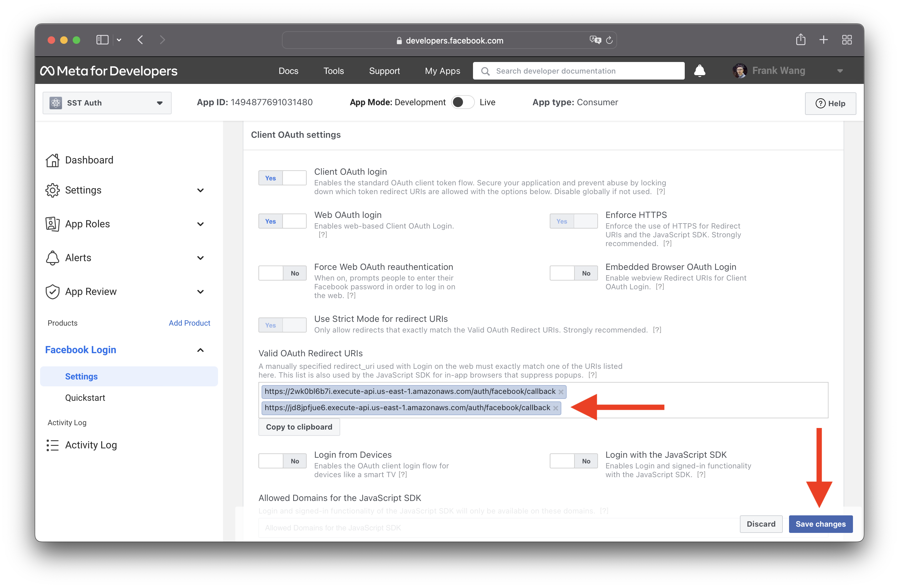Viewport: 899px width, 588px height.
Task: Click the SST Auth app icon
Action: [x=56, y=103]
